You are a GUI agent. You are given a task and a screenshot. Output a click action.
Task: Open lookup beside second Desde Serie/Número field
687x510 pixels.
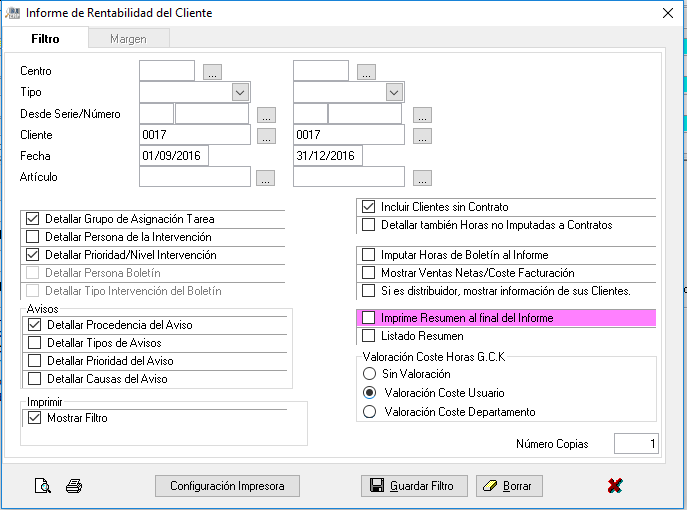(422, 115)
